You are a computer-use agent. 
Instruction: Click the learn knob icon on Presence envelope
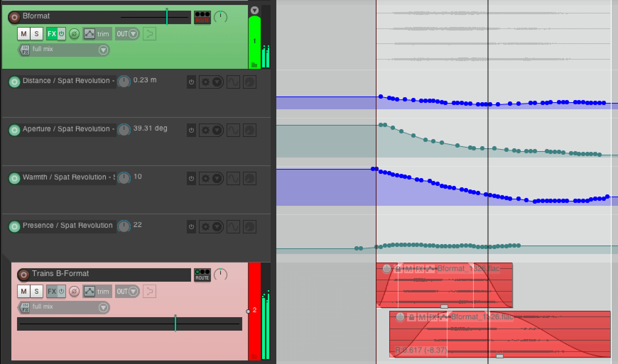[250, 227]
